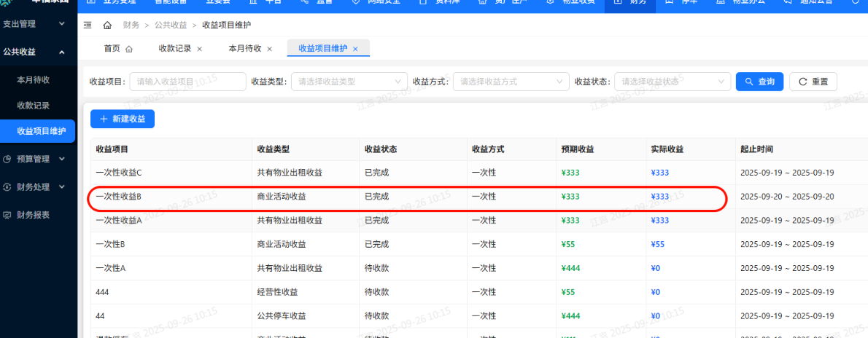Expand the 支出管理 sidebar section
This screenshot has width=868, height=338.
pyautogui.click(x=62, y=24)
